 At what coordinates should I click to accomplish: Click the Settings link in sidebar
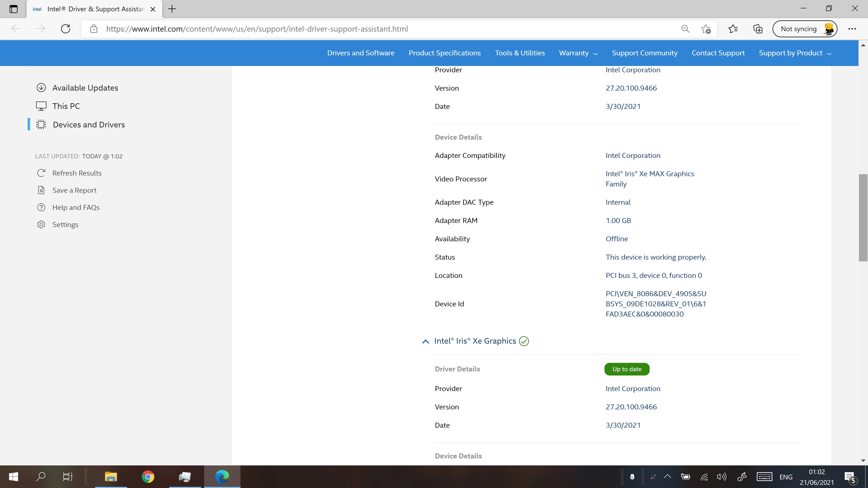pos(65,225)
